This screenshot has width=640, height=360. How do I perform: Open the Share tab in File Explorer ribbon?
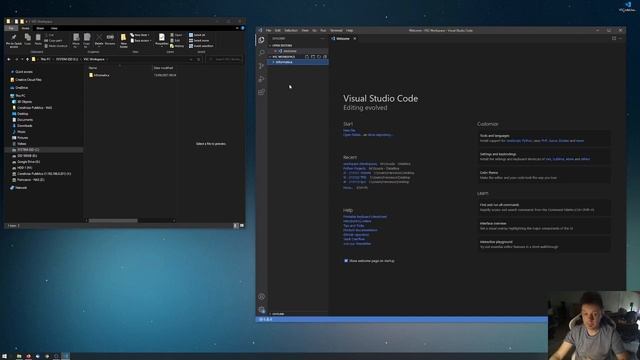(40, 28)
